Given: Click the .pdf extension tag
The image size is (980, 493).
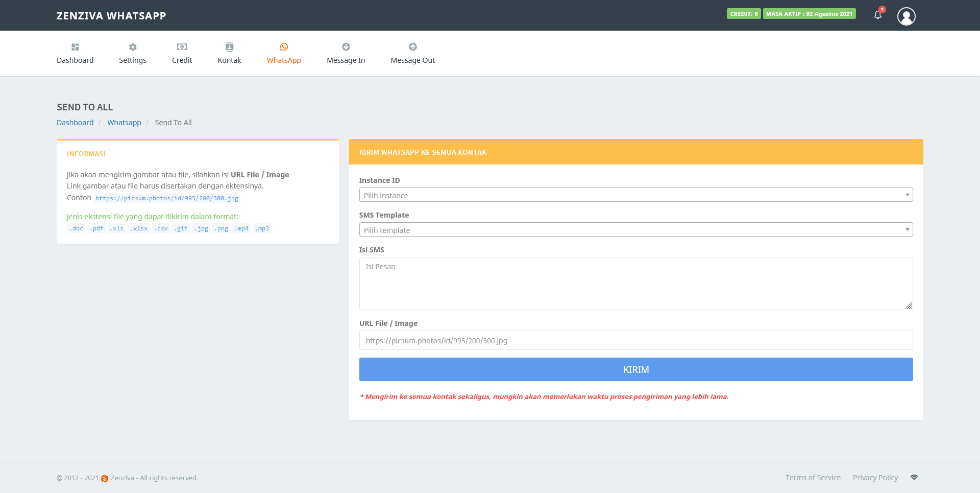Looking at the screenshot, I should coord(96,228).
